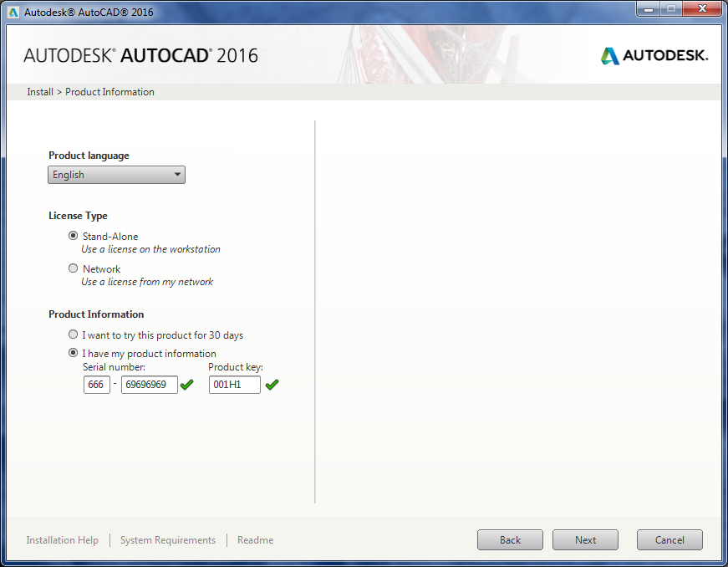The image size is (728, 567).
Task: Open the Installation Help link
Action: coord(62,540)
